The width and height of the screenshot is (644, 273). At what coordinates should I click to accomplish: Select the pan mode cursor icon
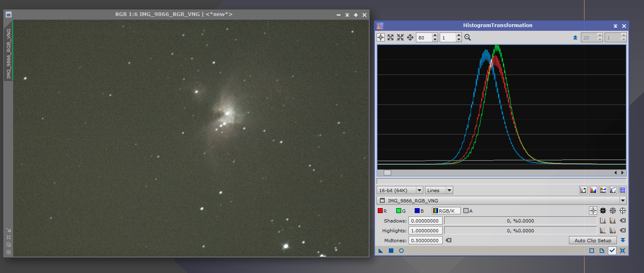coord(410,37)
